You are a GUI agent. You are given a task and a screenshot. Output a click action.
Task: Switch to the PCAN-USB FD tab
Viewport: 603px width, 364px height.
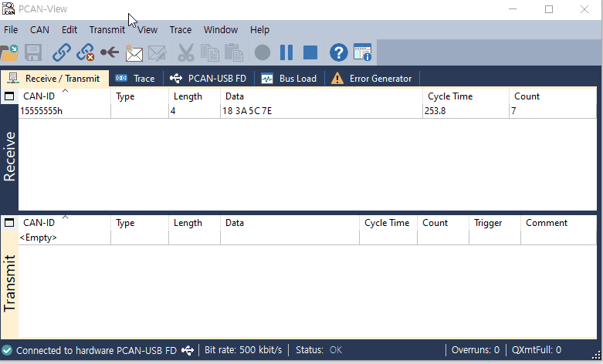[208, 79]
